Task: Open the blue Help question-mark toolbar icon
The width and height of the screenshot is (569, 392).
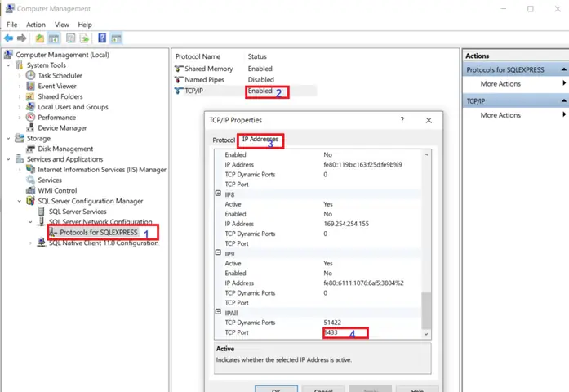Action: pos(102,38)
